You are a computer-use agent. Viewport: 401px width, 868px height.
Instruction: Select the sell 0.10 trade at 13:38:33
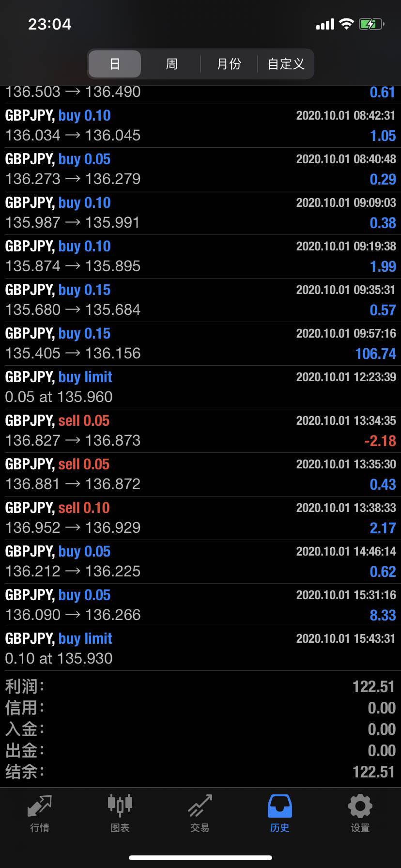coord(200,518)
